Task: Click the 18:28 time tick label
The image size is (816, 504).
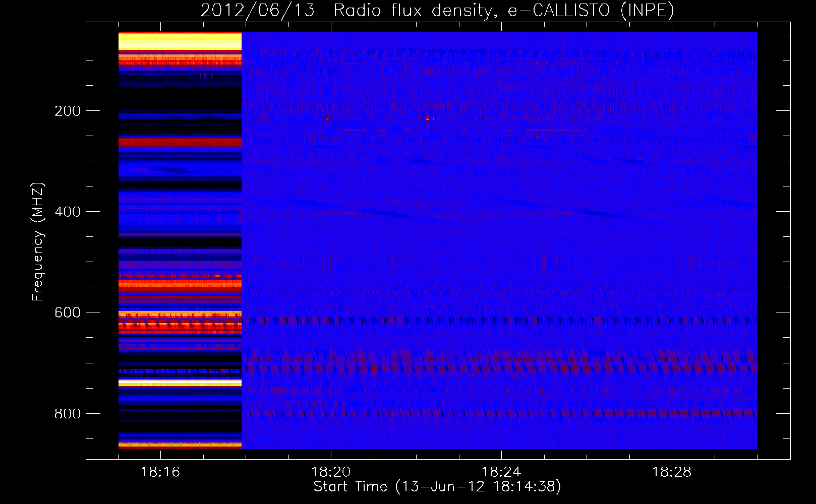Action: pos(672,472)
